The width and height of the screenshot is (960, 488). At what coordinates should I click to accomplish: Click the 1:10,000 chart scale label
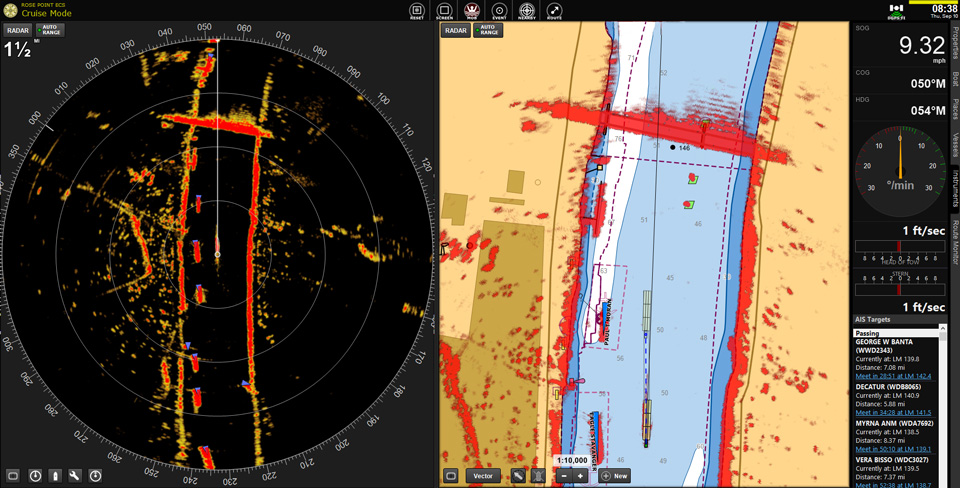click(x=572, y=460)
